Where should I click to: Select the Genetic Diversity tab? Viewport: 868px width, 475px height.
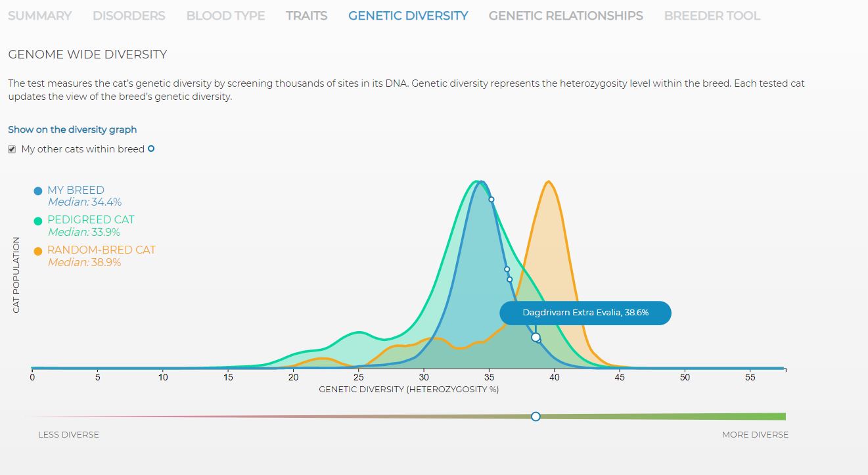408,16
